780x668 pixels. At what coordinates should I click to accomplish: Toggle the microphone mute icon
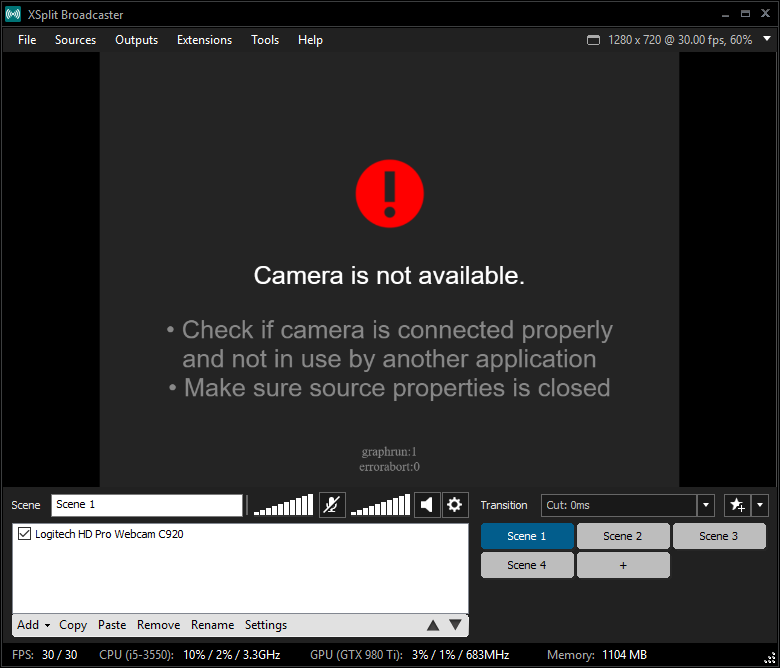coord(332,505)
